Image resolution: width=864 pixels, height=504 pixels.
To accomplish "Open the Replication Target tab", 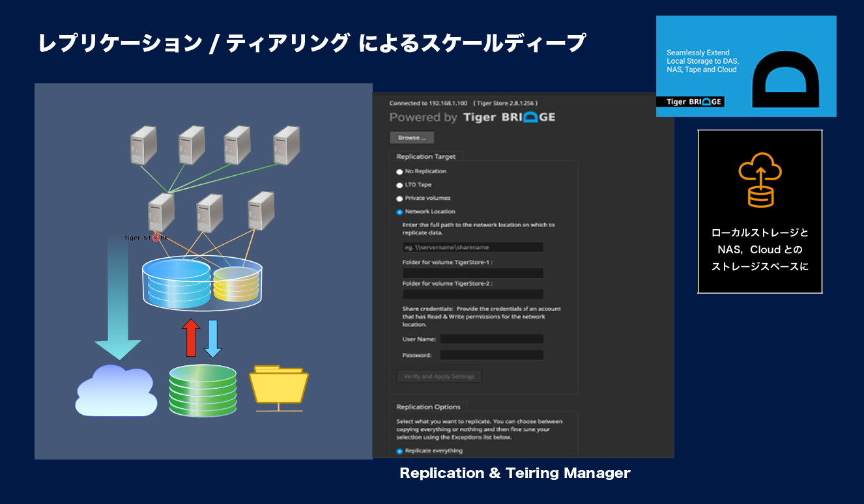I will pos(425,156).
